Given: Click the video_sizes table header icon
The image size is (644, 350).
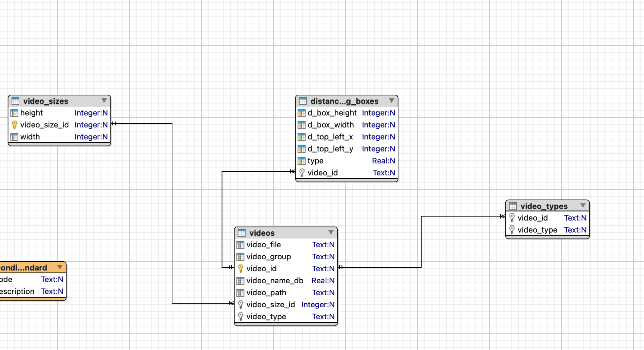Looking at the screenshot, I should pyautogui.click(x=16, y=101).
